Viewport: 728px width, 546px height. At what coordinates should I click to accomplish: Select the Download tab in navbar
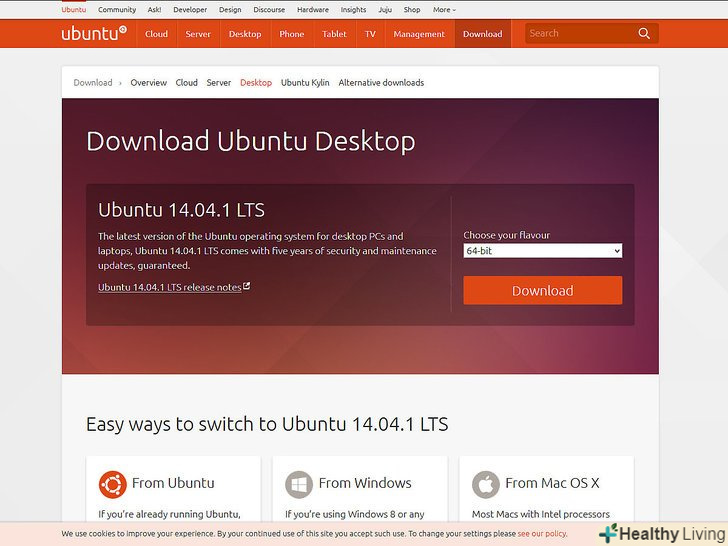coord(483,34)
